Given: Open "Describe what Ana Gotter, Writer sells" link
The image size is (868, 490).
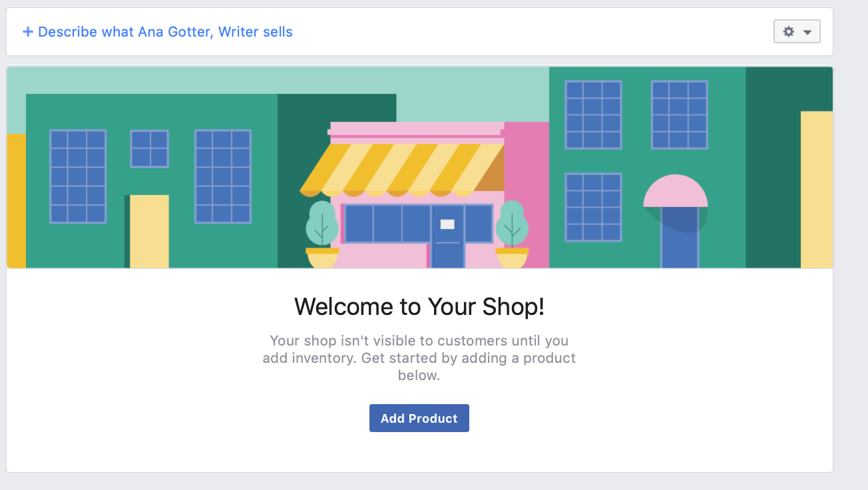Looking at the screenshot, I should 165,32.
